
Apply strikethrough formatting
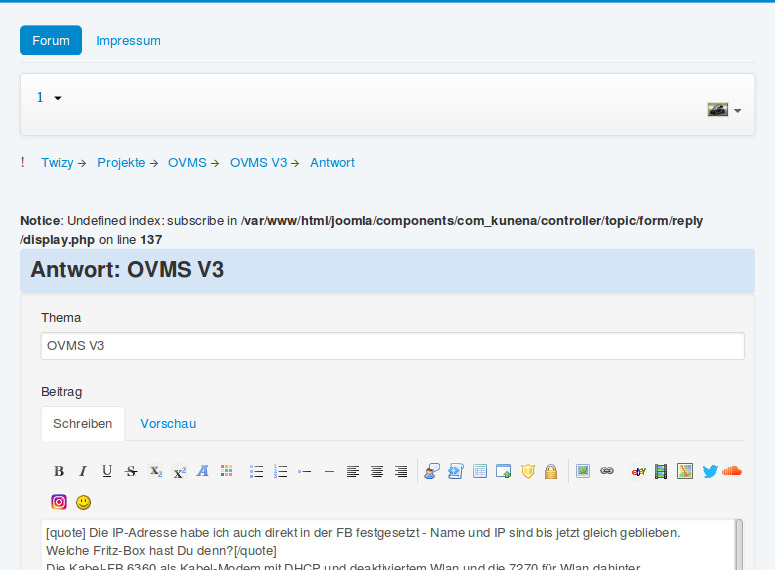click(131, 471)
